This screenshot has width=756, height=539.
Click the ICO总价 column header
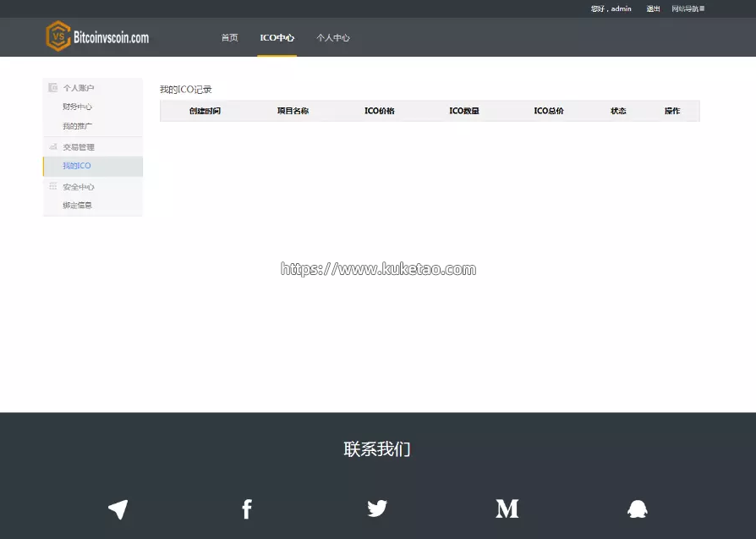point(549,111)
